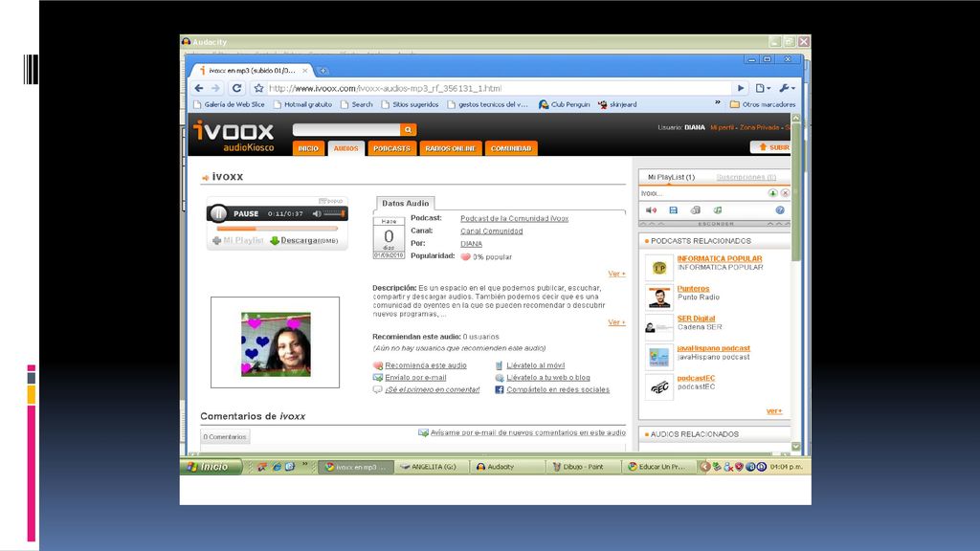
Task: Switch to Dibujo - Paint in taskbar
Action: pos(583,467)
